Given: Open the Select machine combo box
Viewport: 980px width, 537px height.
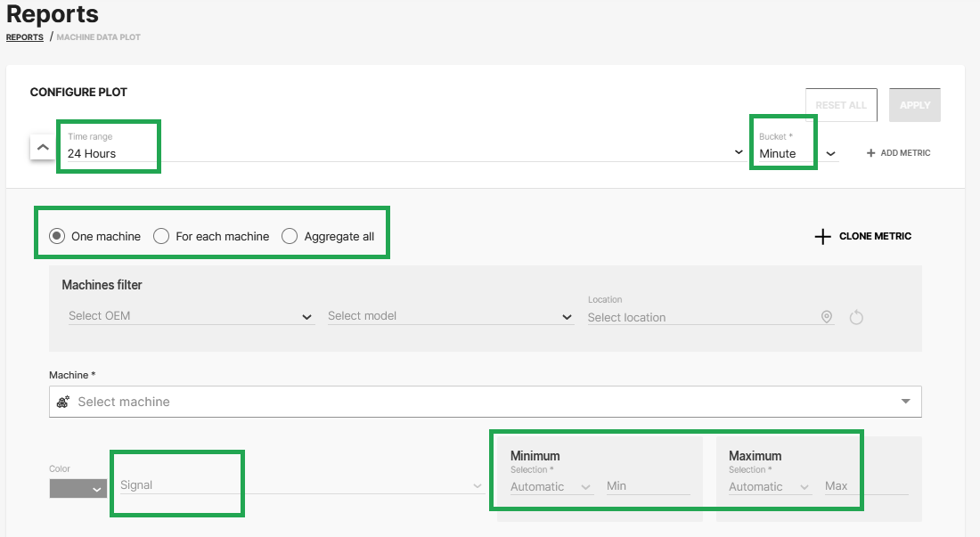Looking at the screenshot, I should pos(486,402).
